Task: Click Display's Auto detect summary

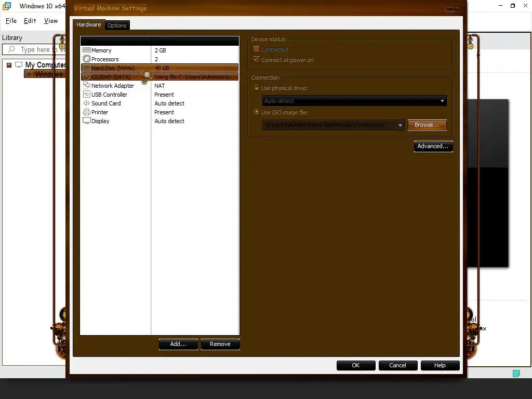Action: pyautogui.click(x=169, y=121)
